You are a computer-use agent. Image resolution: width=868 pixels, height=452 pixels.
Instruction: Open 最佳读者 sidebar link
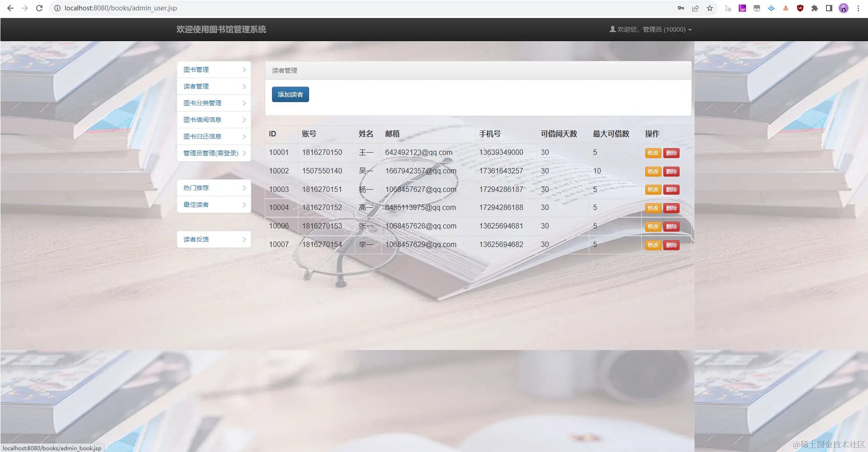pos(214,205)
